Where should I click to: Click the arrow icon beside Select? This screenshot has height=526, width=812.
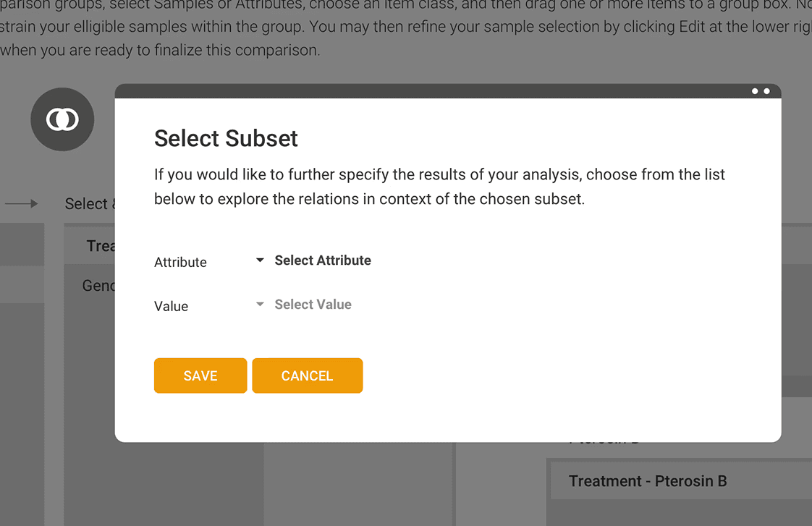point(21,203)
